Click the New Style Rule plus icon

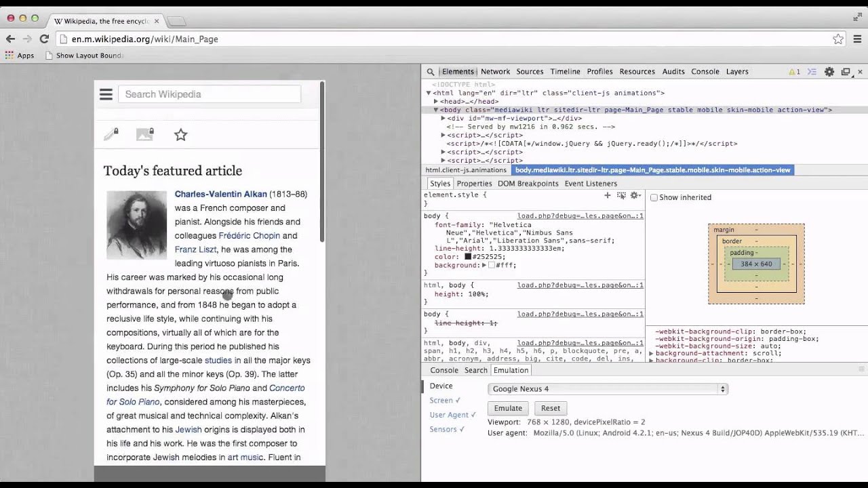coord(608,195)
